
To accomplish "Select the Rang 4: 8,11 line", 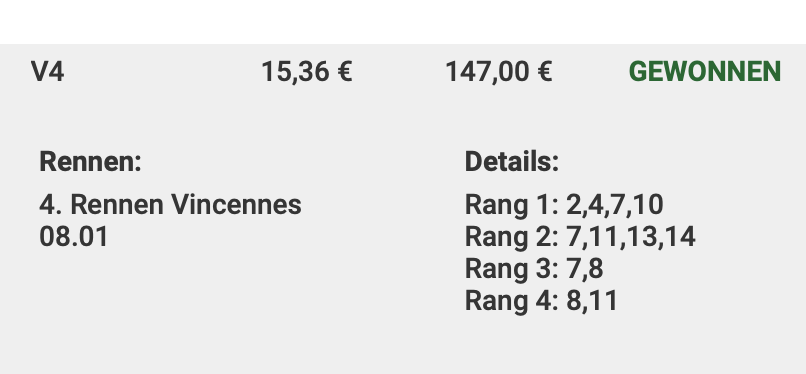I will pyautogui.click(x=541, y=301).
